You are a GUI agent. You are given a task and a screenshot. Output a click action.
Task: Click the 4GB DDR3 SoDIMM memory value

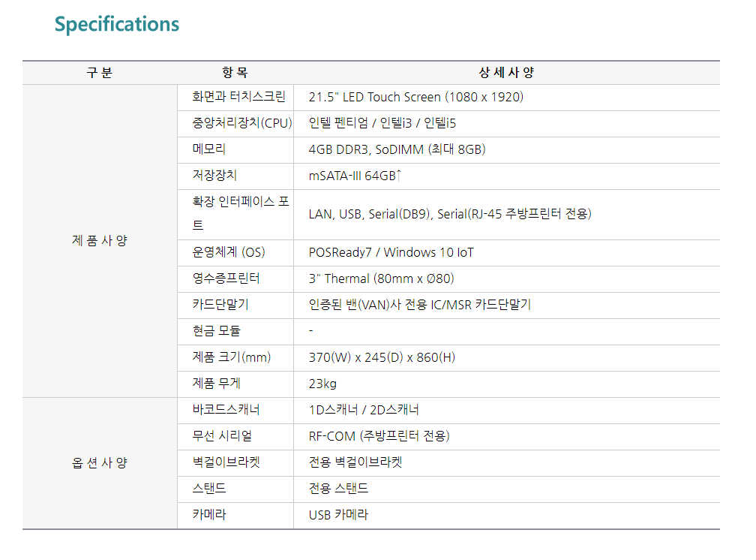tap(397, 149)
